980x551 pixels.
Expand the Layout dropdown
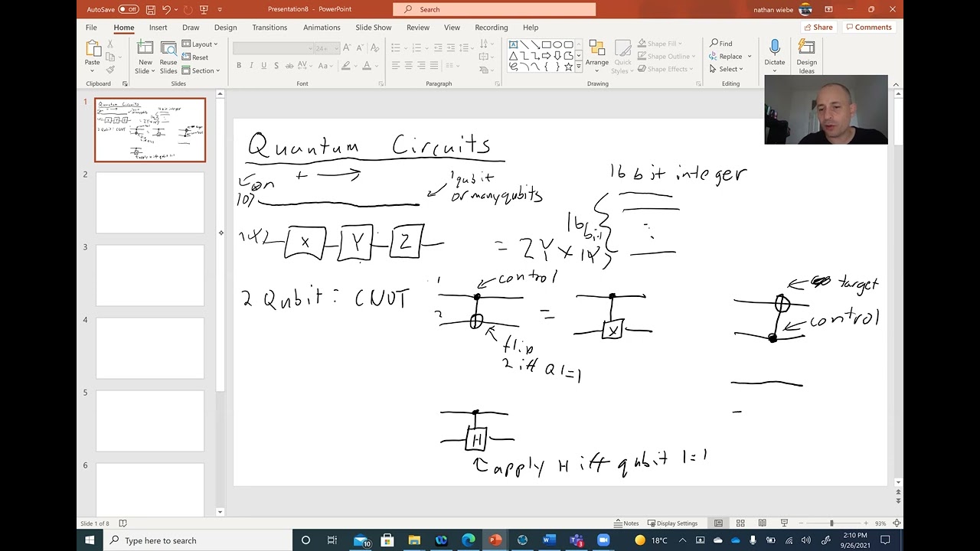(x=200, y=44)
